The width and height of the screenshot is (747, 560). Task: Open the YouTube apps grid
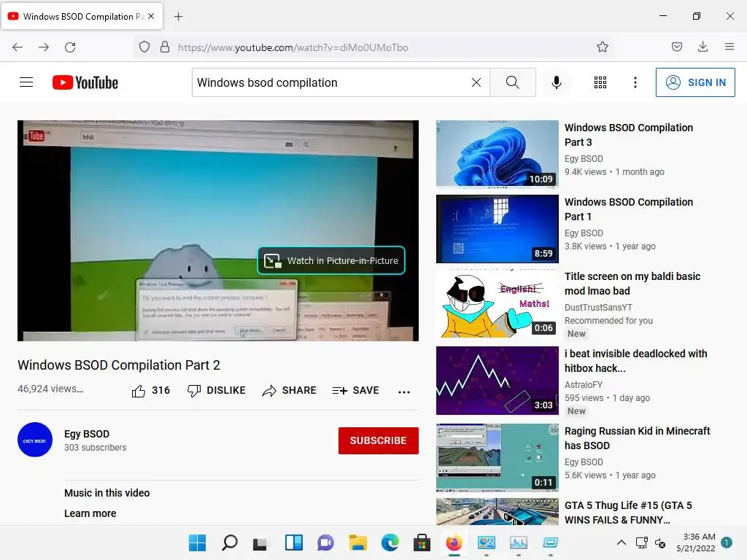click(600, 82)
